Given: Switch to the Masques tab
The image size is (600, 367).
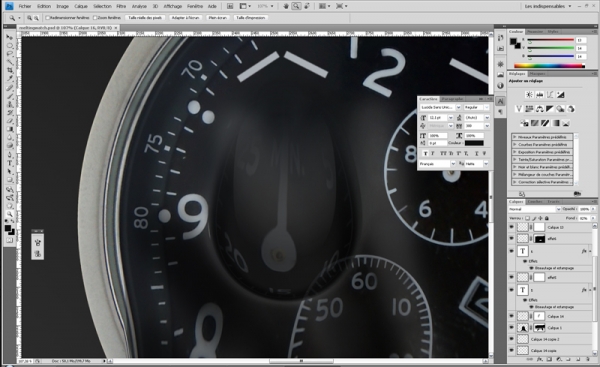Looking at the screenshot, I should tap(537, 73).
